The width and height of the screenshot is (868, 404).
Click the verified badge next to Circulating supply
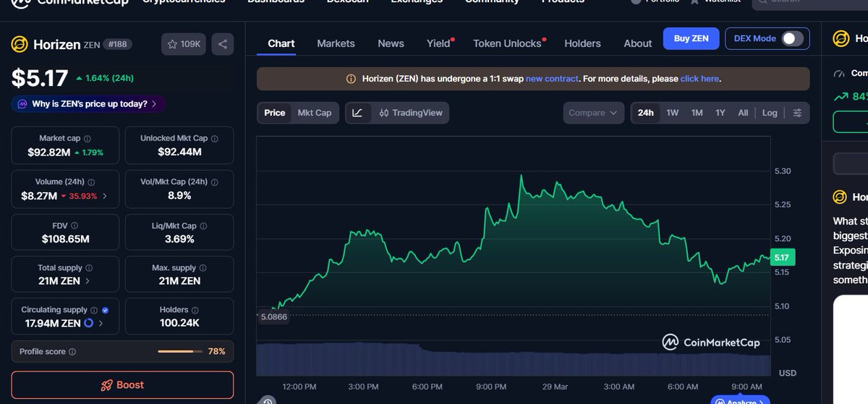tap(105, 310)
